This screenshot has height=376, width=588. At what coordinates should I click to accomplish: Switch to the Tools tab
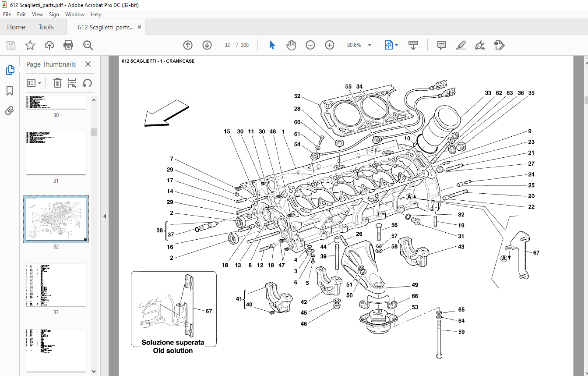coord(46,27)
